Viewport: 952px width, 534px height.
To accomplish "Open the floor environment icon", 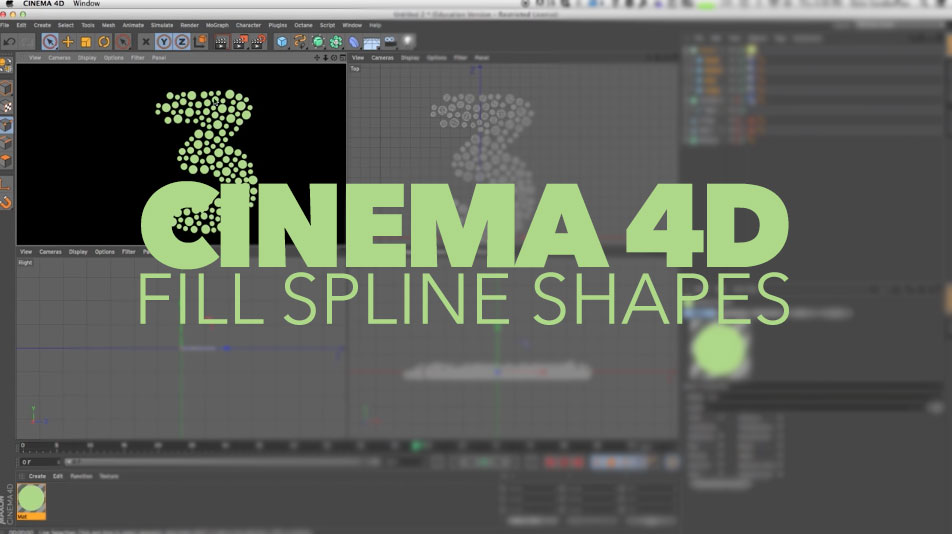I will pos(372,42).
